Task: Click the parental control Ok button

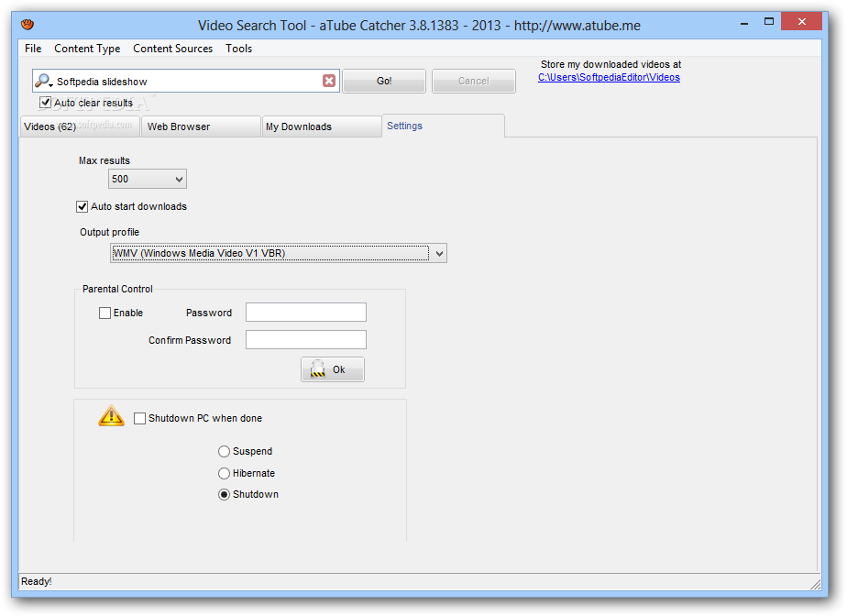Action: click(333, 369)
